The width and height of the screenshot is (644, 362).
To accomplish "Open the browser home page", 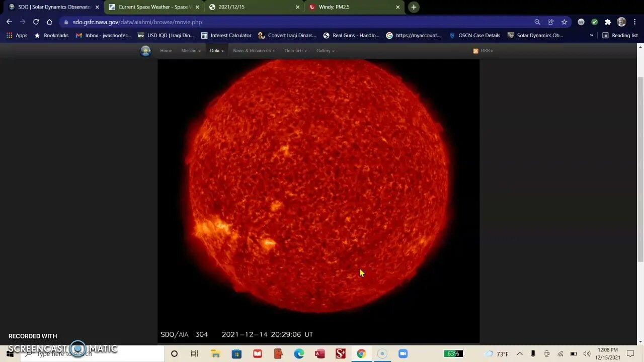I will coord(49,22).
